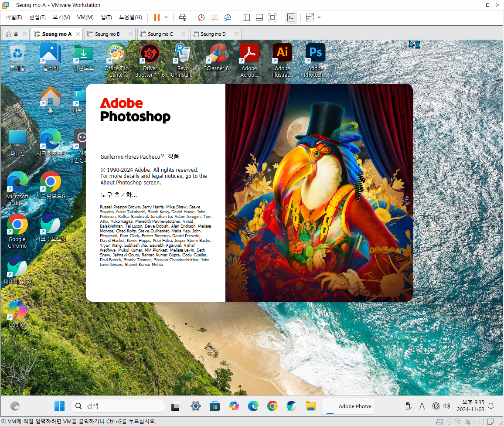Expand the stretch guest dropdown arrow
The height and width of the screenshot is (426, 504).
pos(319,17)
